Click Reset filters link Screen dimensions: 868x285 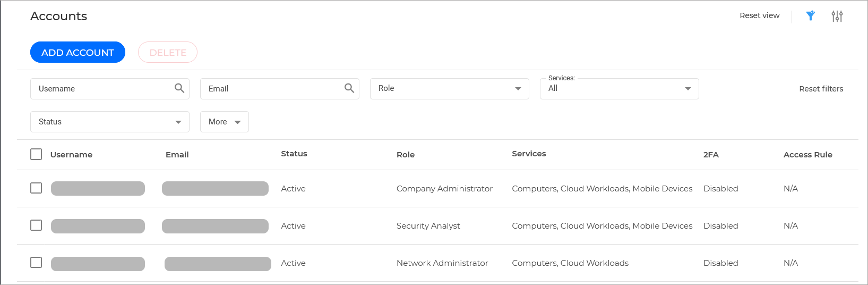tap(821, 89)
